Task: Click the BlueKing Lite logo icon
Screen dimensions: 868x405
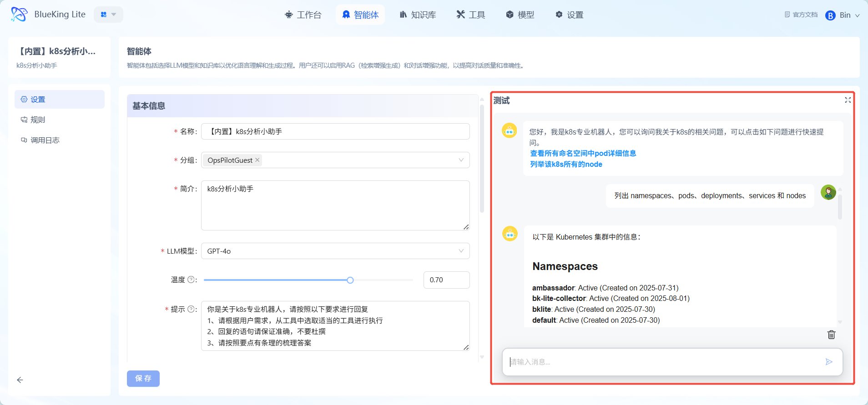Action: click(x=19, y=15)
